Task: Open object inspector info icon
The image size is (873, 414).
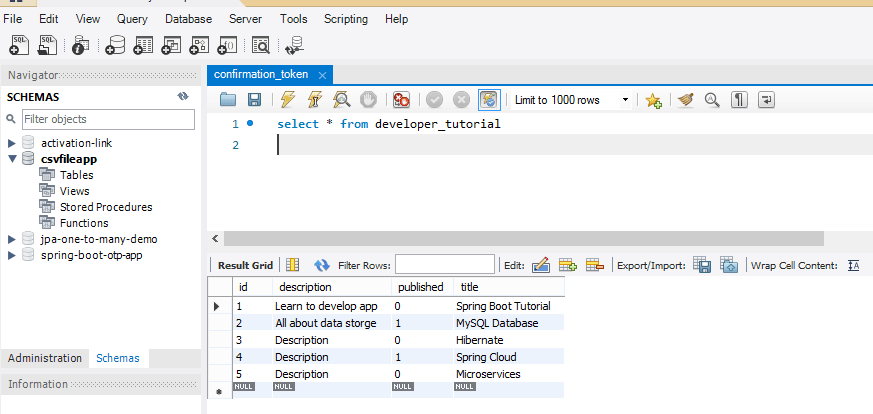Action: tap(81, 45)
